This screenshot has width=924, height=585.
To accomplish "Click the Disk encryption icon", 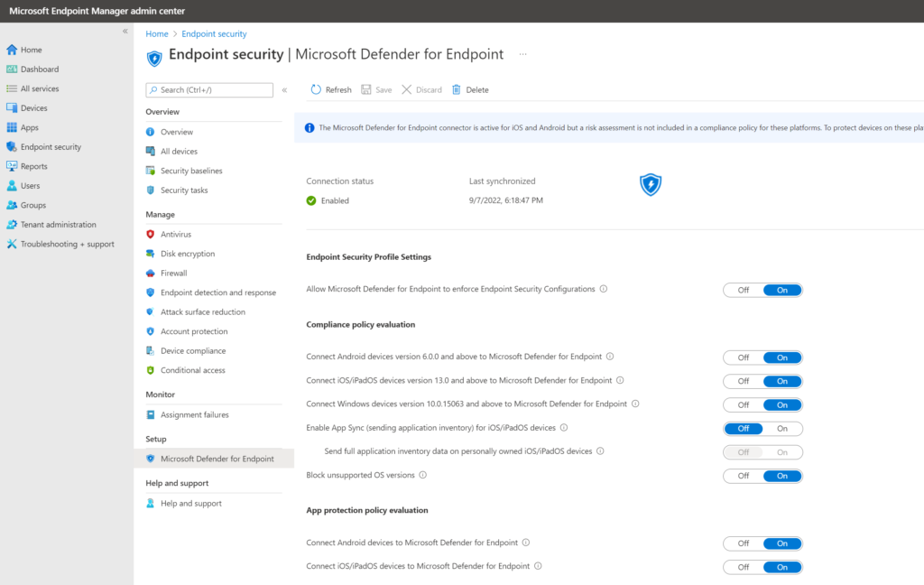I will 151,254.
